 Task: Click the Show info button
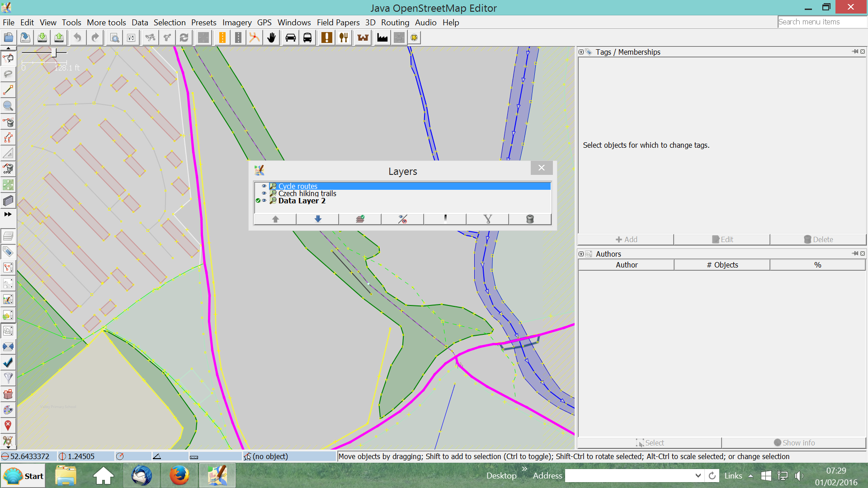coord(794,443)
